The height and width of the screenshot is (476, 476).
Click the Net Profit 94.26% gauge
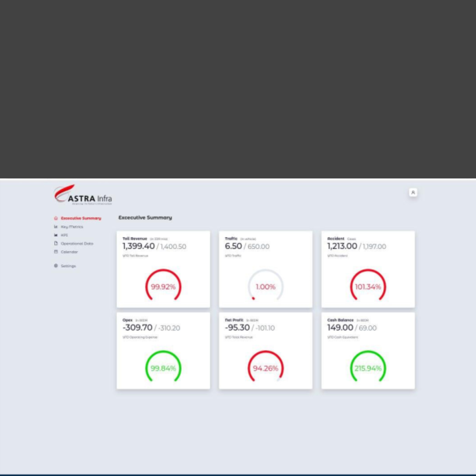[x=265, y=368]
